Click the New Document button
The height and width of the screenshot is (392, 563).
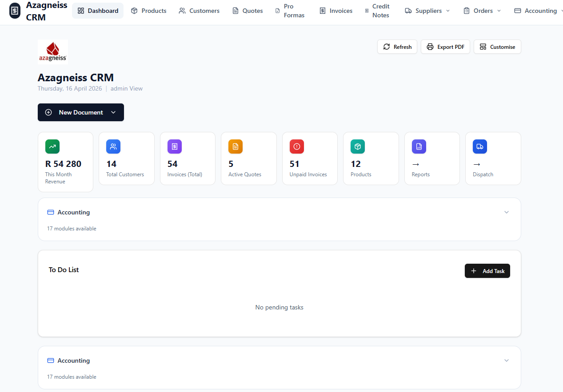click(x=81, y=112)
